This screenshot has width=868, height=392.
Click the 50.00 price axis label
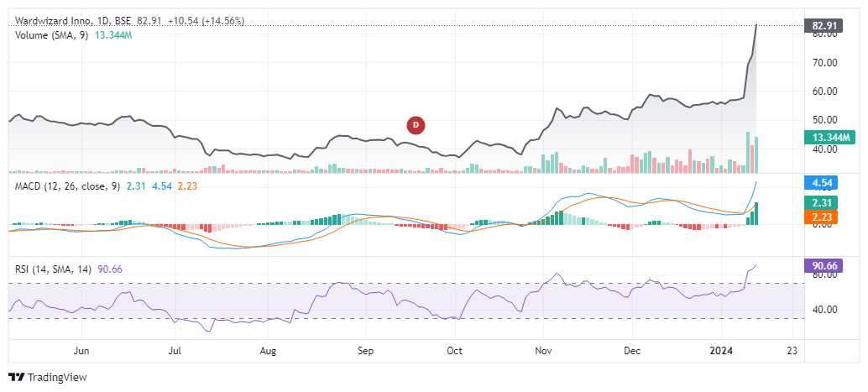click(824, 120)
